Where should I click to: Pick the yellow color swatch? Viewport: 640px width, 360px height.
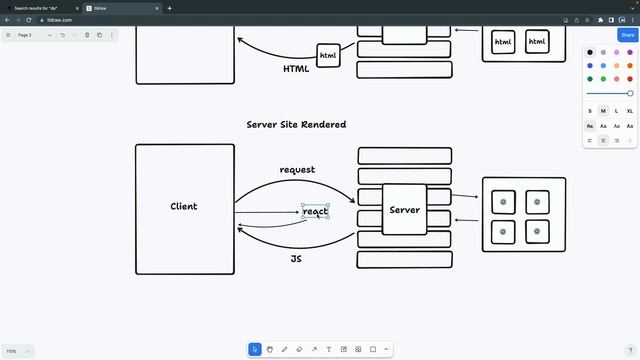click(617, 66)
